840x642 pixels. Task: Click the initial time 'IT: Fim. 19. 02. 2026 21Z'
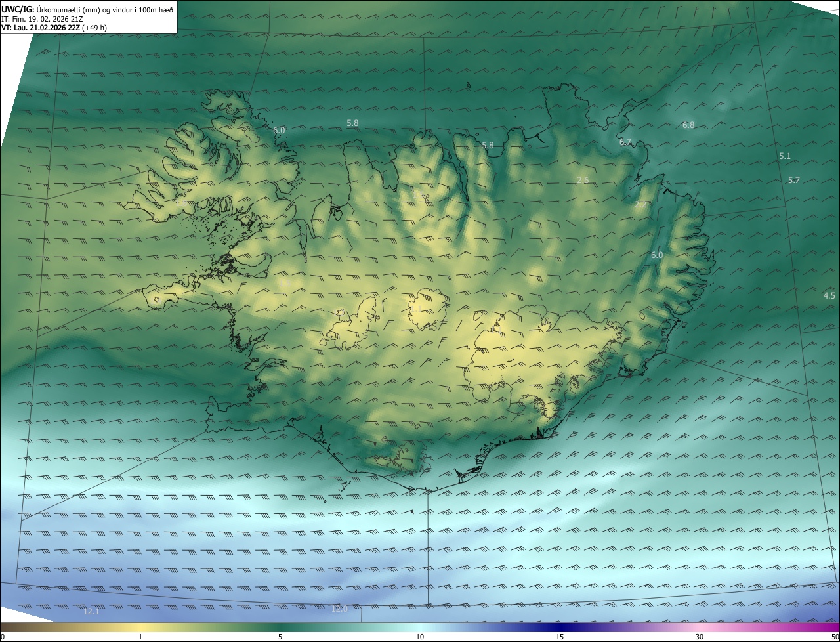point(43,19)
